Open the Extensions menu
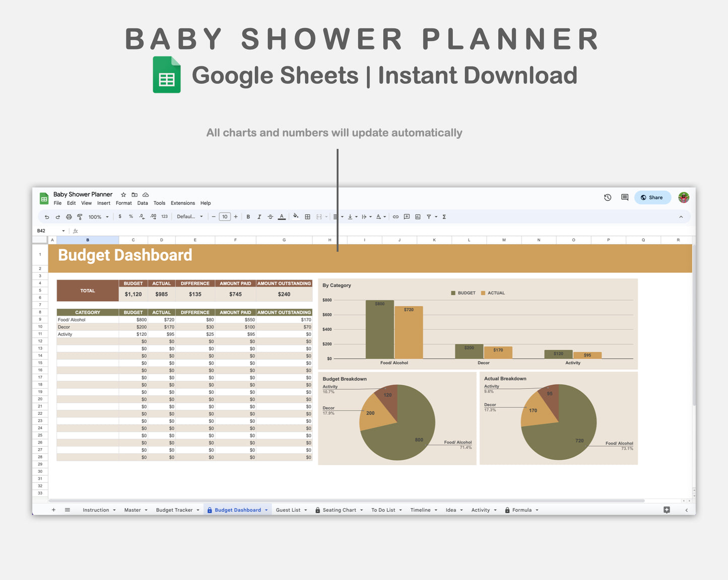This screenshot has height=580, width=728. pyautogui.click(x=182, y=203)
